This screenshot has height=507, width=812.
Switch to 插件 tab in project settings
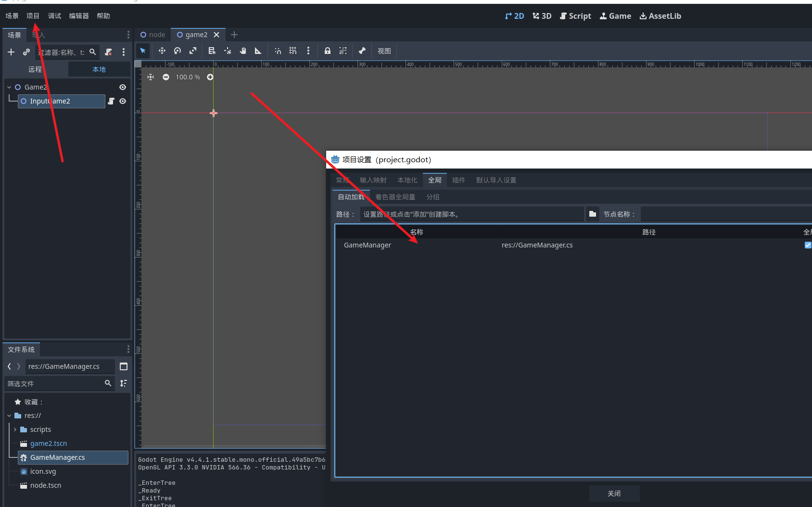point(459,180)
